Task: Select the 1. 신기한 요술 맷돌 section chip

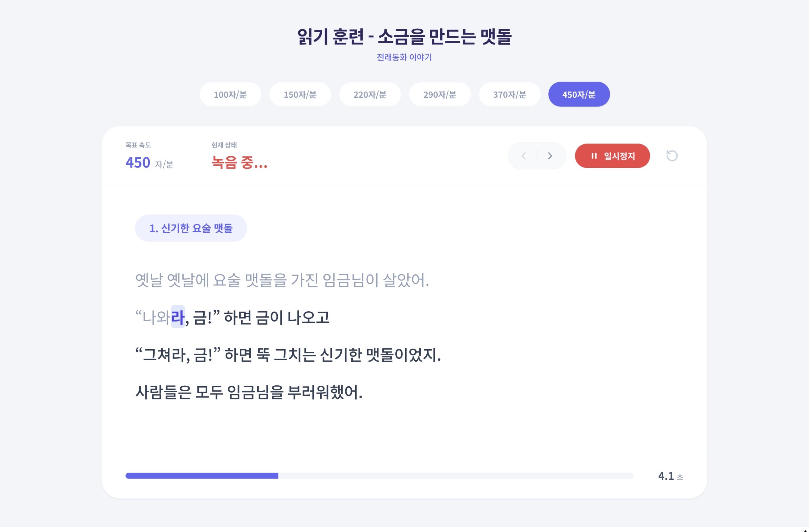Action: (191, 228)
